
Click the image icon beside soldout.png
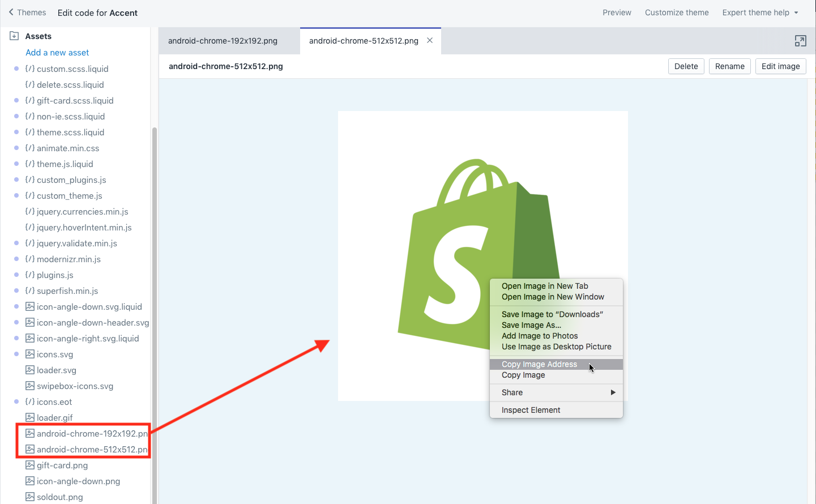(x=29, y=497)
